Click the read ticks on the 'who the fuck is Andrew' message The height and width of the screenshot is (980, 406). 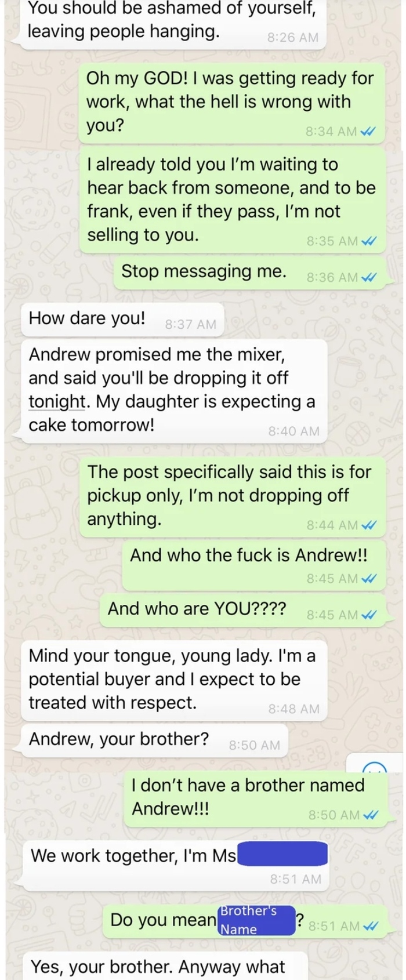click(369, 579)
